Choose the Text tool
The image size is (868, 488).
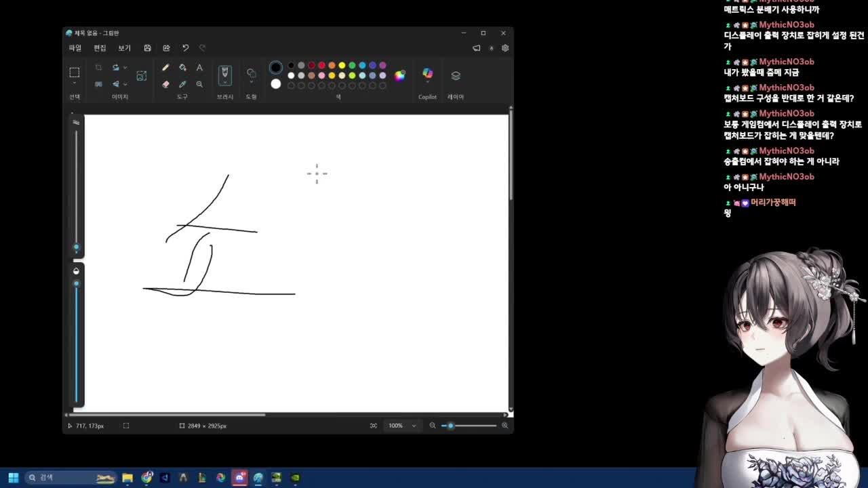199,67
